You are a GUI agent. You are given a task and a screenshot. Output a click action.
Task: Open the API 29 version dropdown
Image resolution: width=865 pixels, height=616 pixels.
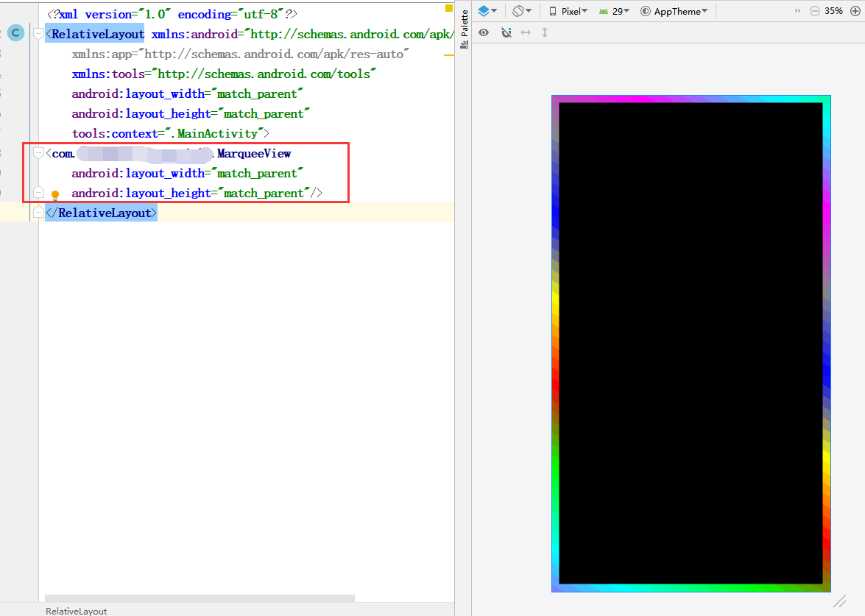(x=614, y=11)
